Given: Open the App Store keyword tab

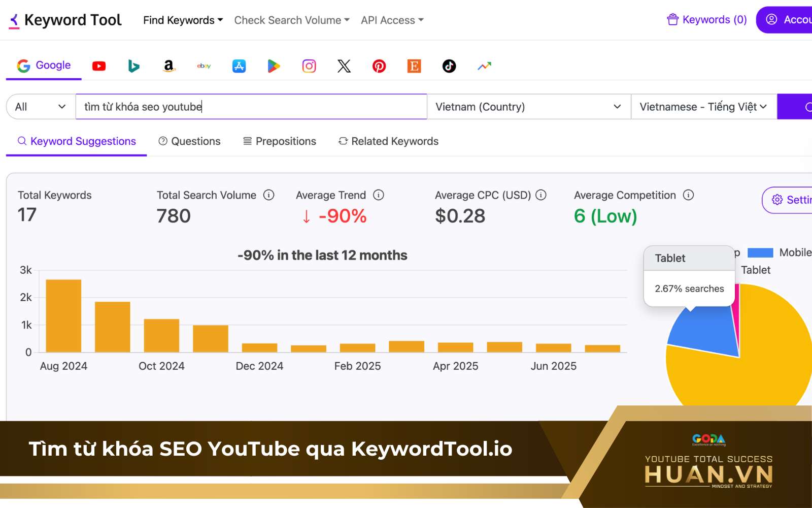Looking at the screenshot, I should tap(239, 66).
